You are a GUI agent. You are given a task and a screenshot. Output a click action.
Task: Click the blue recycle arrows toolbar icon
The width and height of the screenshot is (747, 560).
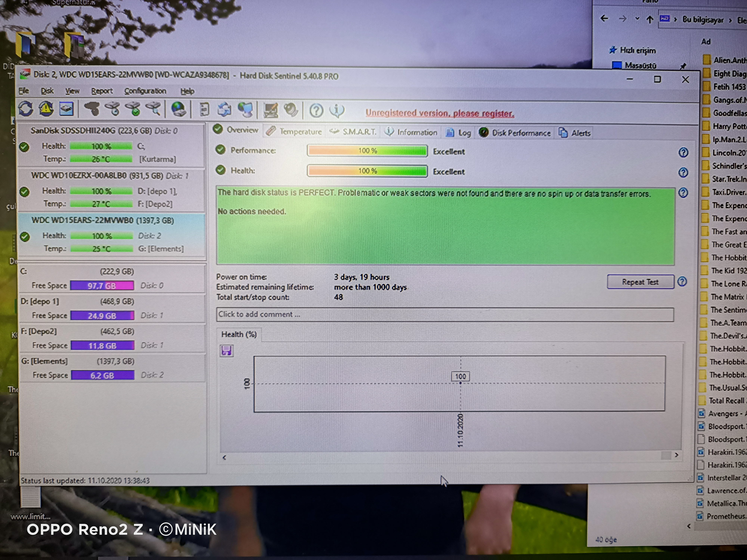[x=224, y=110]
